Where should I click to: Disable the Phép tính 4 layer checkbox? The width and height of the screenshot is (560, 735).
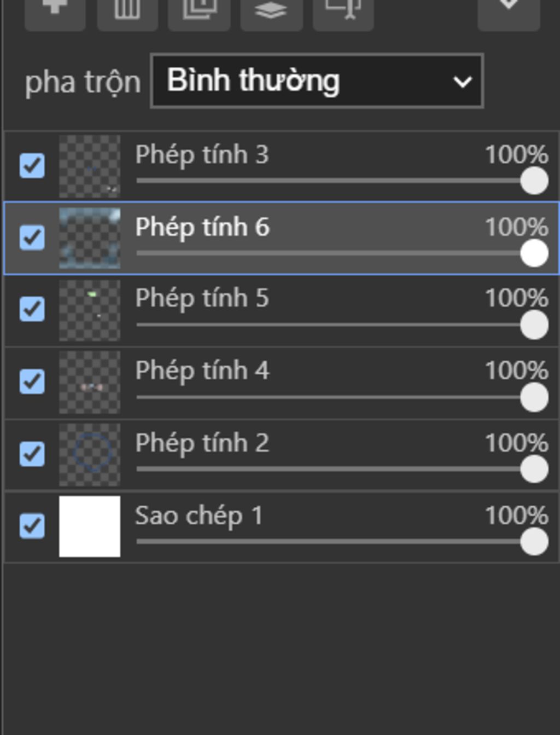click(x=32, y=381)
